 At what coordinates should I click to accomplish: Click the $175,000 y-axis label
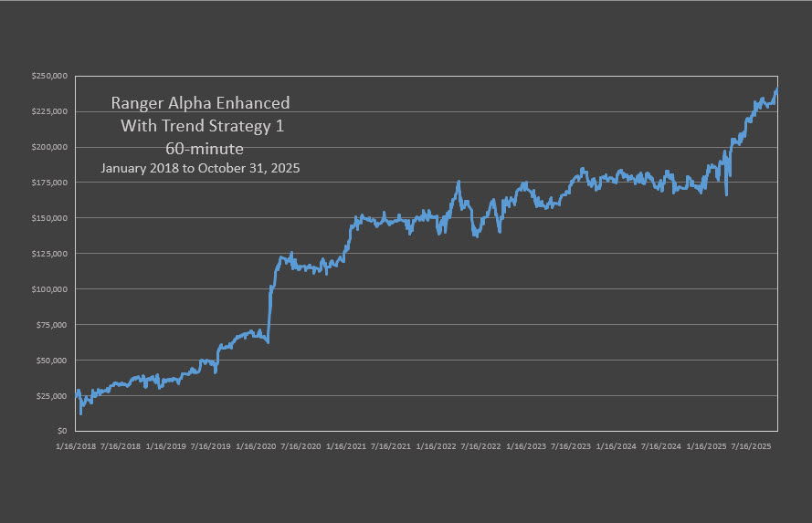pyautogui.click(x=51, y=183)
